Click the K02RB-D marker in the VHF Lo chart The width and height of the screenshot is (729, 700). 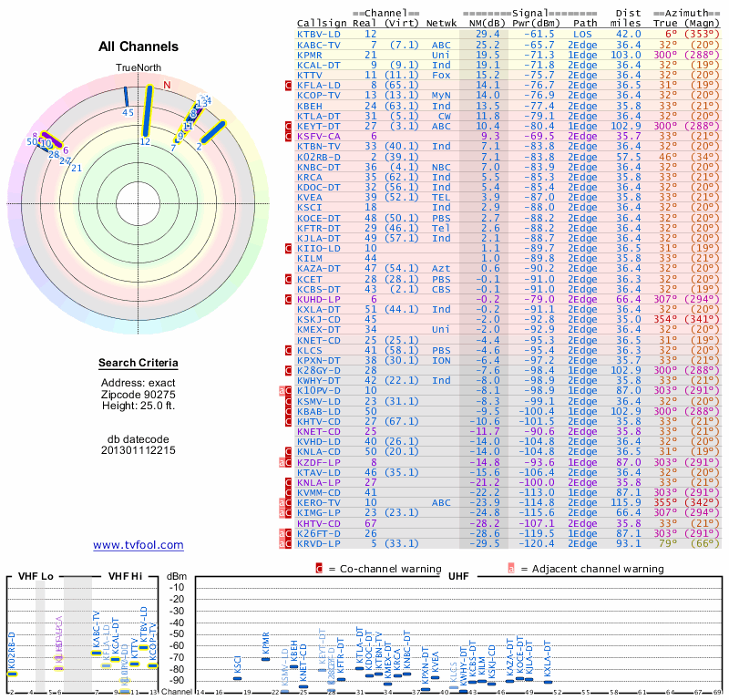click(x=13, y=674)
